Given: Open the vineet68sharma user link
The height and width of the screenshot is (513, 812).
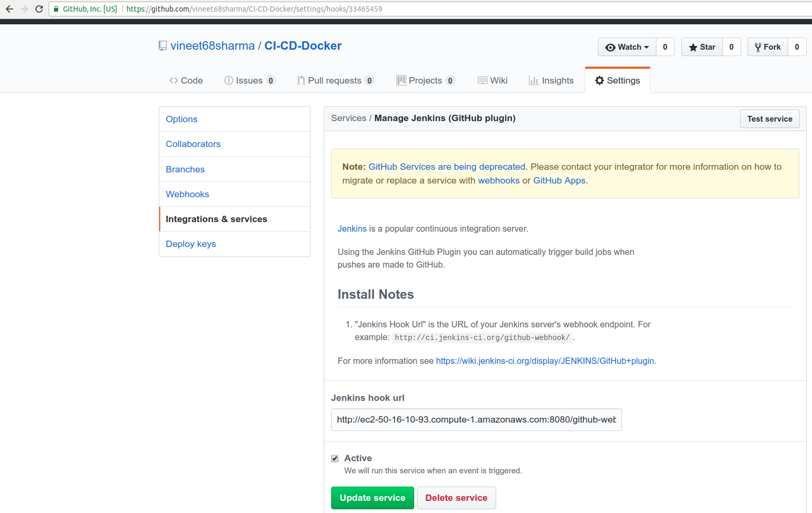Looking at the screenshot, I should (x=213, y=46).
